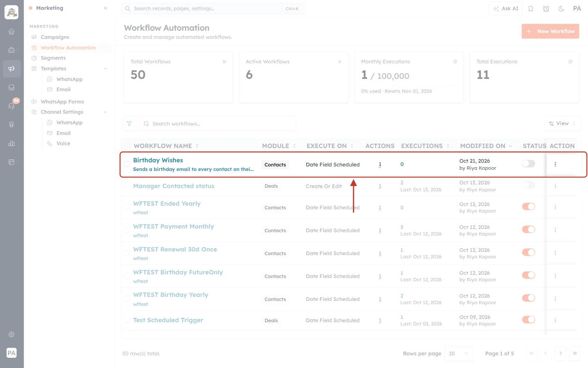Open WhatsApp under Templates
588x368 pixels.
[x=69, y=79]
